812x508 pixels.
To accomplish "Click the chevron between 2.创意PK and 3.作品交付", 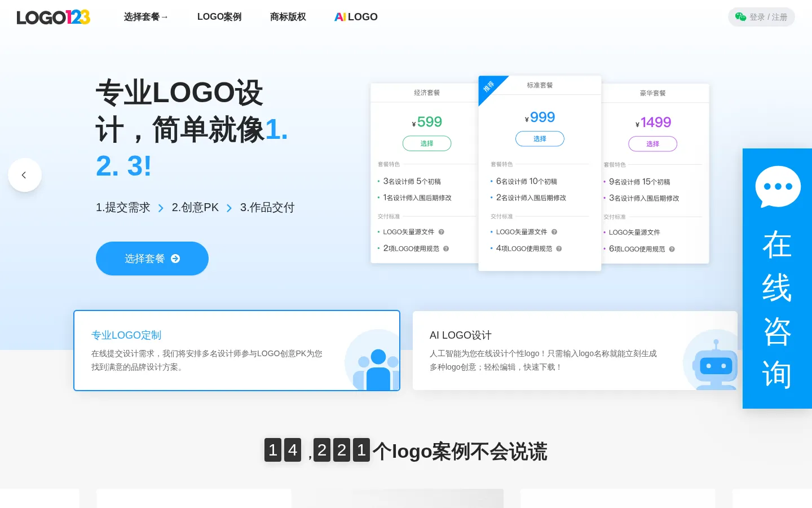I will 229,208.
